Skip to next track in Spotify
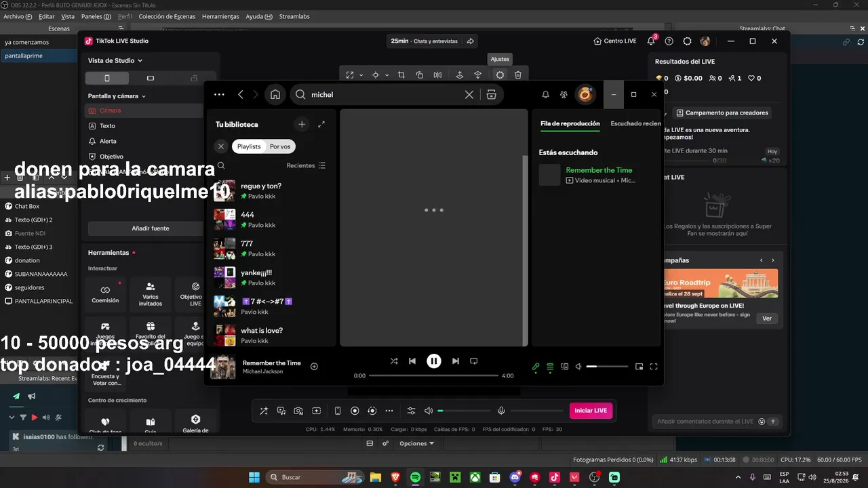This screenshot has width=868, height=488. [x=456, y=361]
